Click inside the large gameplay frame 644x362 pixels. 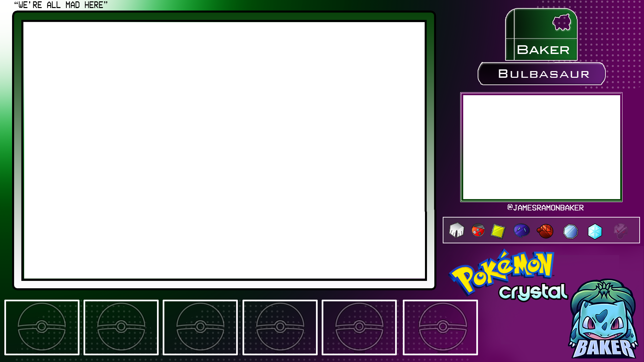click(224, 150)
